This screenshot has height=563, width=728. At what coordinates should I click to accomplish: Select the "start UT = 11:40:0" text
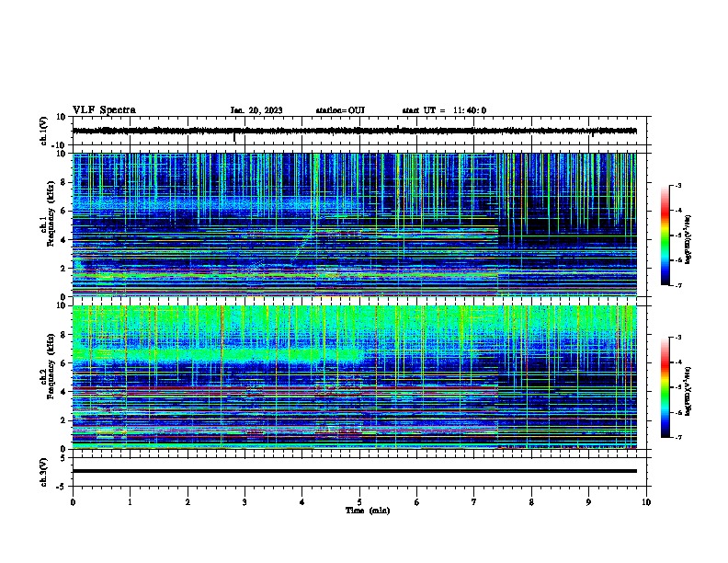point(444,110)
